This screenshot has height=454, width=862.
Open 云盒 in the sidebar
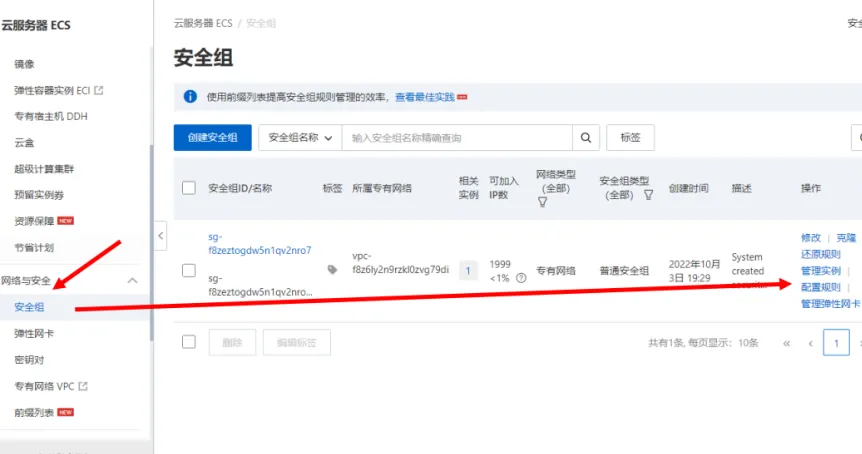click(24, 142)
